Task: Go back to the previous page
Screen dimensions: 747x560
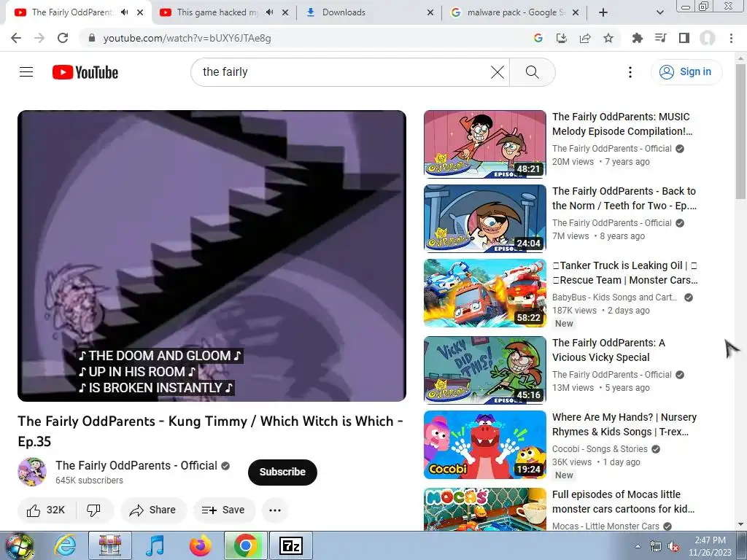Action: [16, 38]
